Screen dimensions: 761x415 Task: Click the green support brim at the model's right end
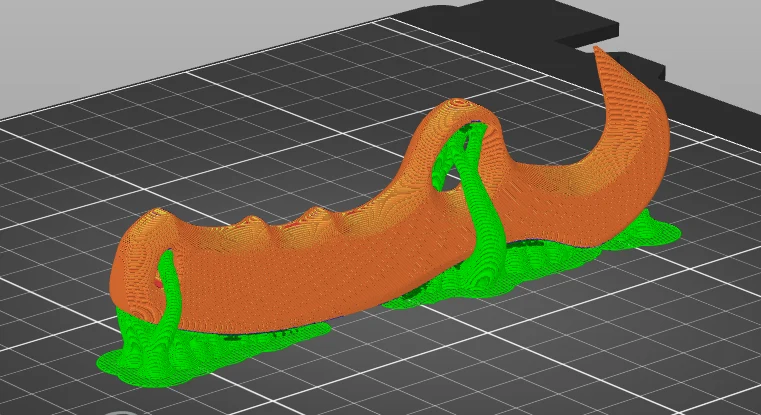point(645,233)
